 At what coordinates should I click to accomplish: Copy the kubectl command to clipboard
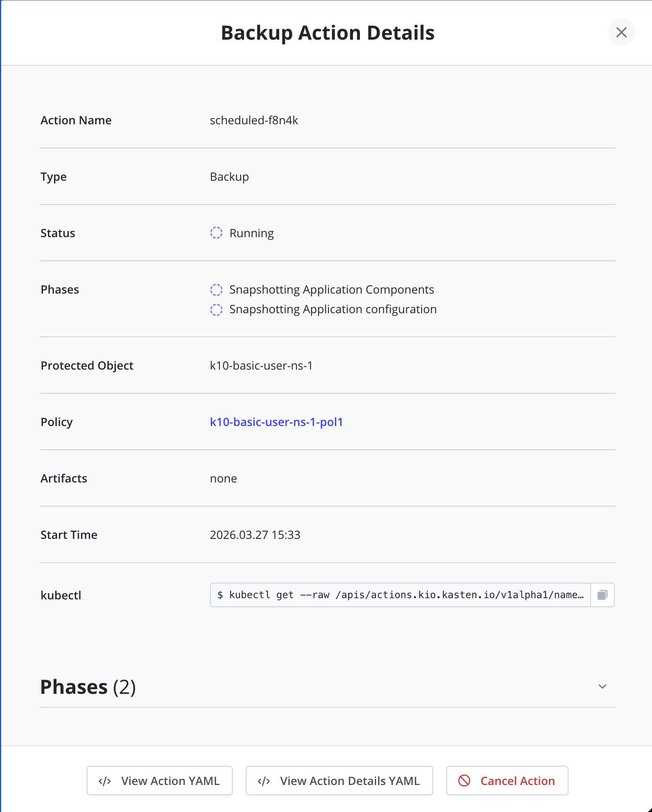[x=602, y=595]
